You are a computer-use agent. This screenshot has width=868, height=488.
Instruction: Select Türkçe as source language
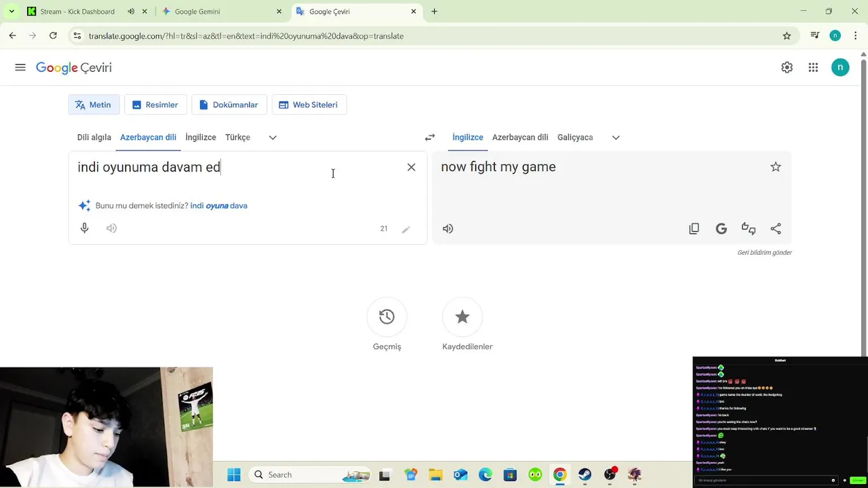coord(237,138)
